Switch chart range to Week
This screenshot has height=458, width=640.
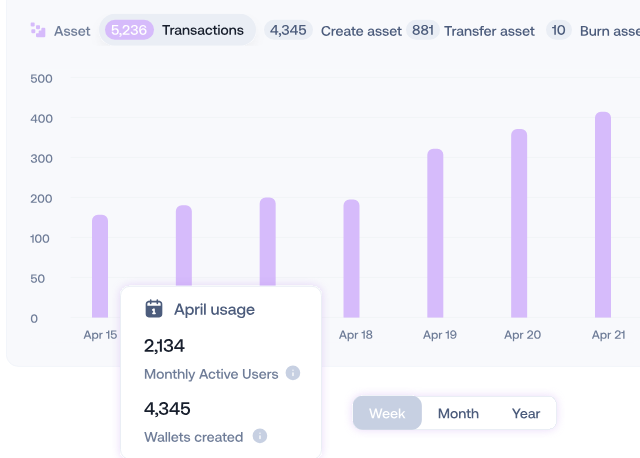(388, 413)
